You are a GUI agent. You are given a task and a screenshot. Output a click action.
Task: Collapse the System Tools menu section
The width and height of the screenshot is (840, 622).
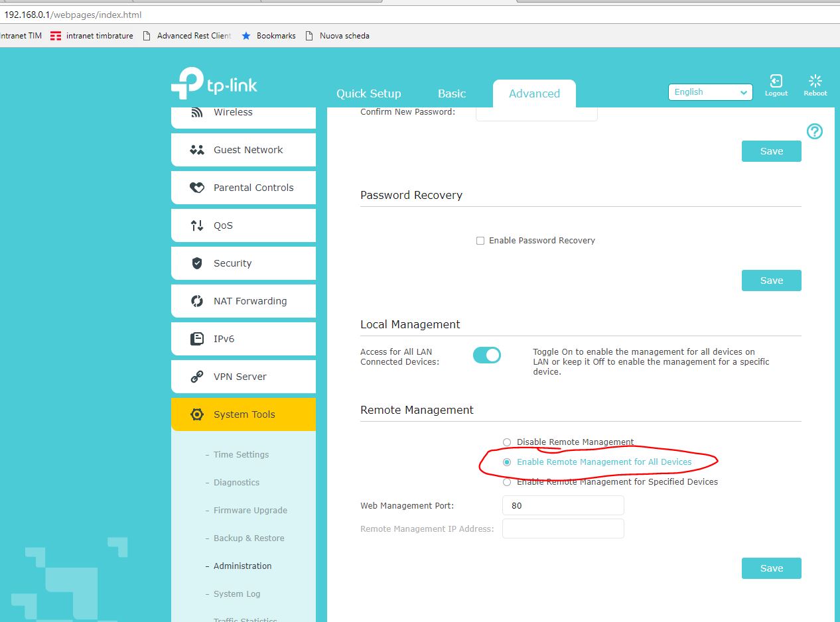coord(244,414)
